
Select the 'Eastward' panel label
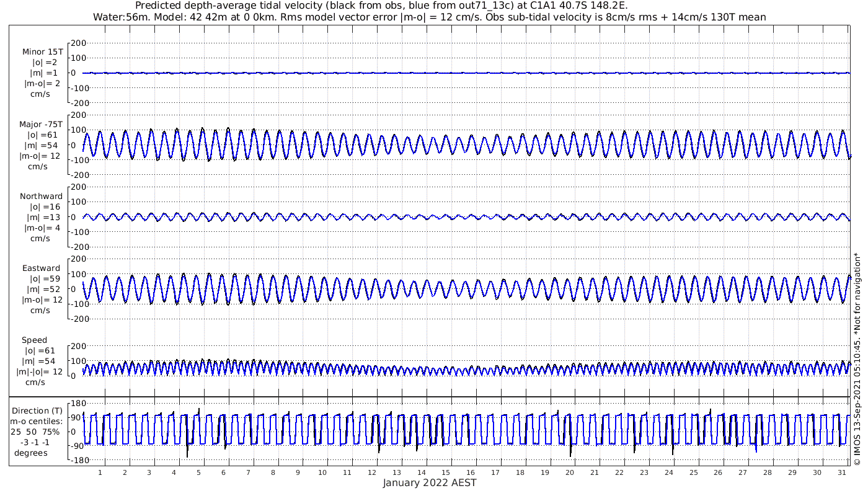click(41, 268)
